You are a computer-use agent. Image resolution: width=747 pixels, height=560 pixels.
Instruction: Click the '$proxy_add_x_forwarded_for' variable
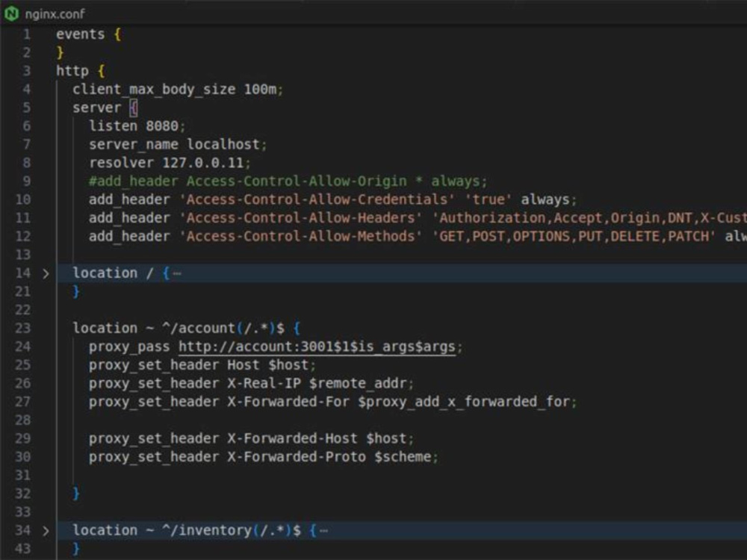pos(464,402)
